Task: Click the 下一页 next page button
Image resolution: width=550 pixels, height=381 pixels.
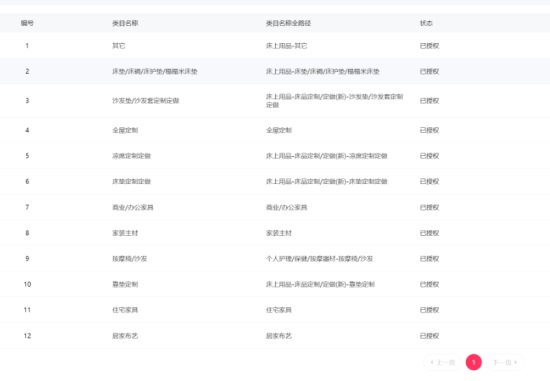Action: pyautogui.click(x=505, y=362)
